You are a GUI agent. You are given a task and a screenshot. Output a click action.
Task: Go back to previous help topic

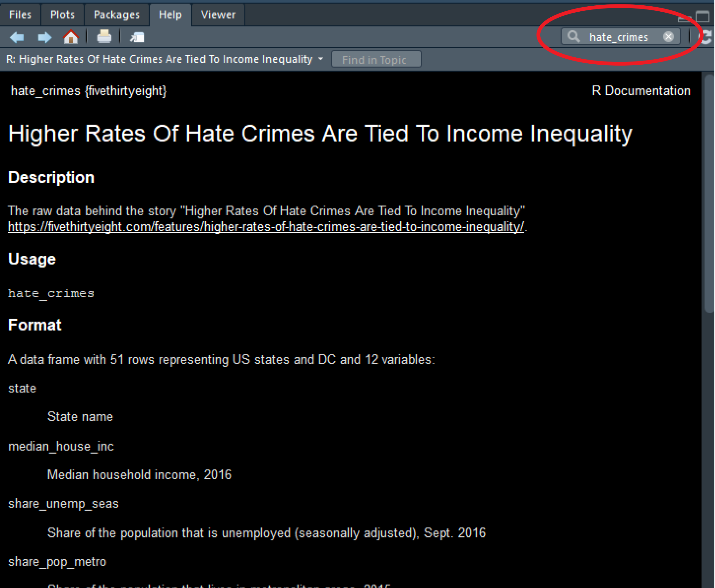coord(17,37)
